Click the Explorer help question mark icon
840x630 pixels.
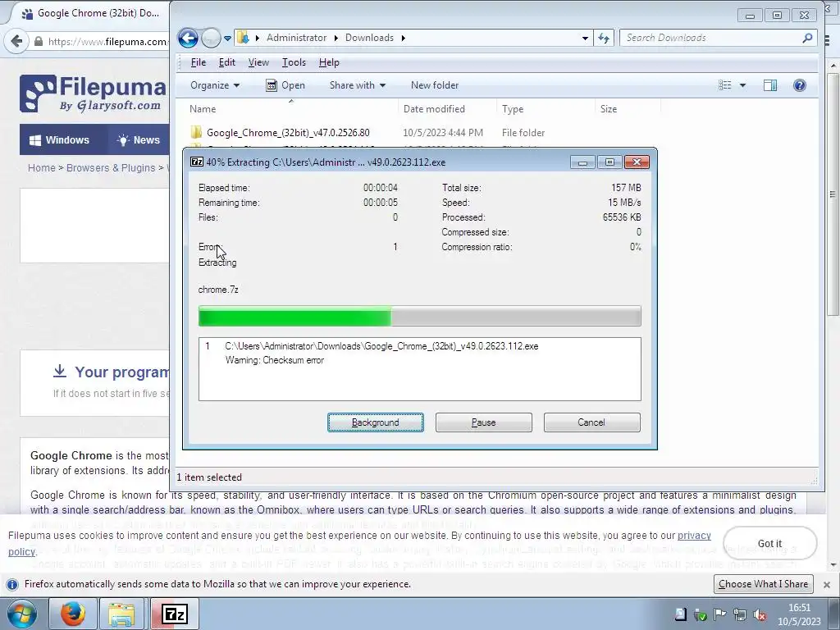pos(799,85)
